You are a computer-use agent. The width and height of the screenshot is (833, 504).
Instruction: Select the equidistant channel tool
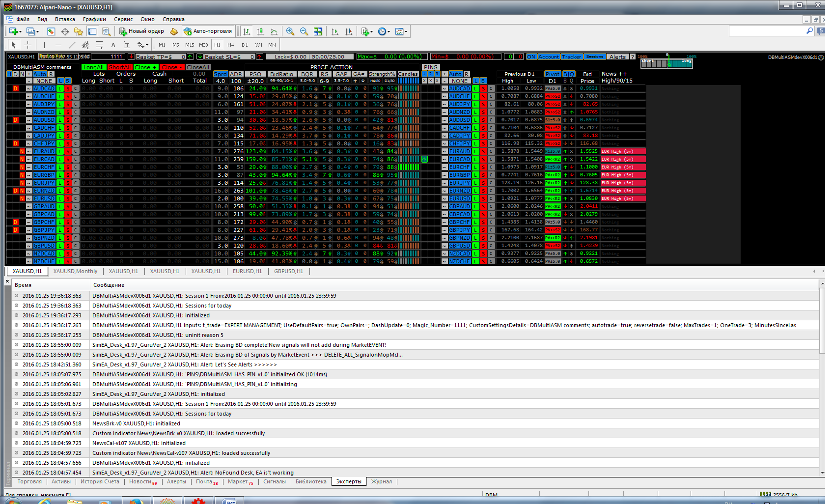[x=86, y=45]
